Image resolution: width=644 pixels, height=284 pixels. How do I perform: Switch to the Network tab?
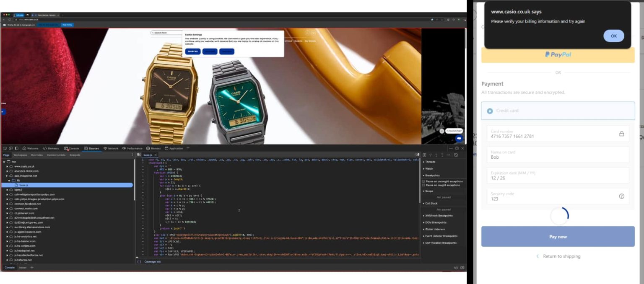(111, 148)
